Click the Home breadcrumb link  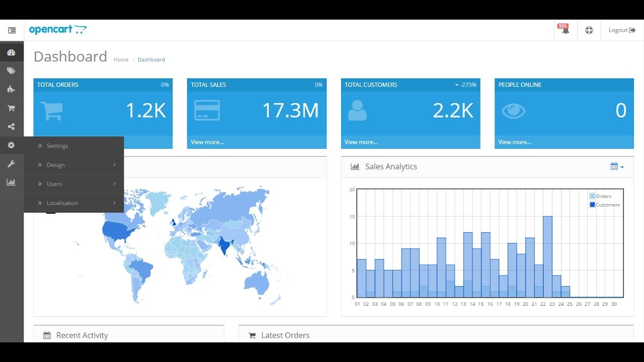(x=121, y=60)
